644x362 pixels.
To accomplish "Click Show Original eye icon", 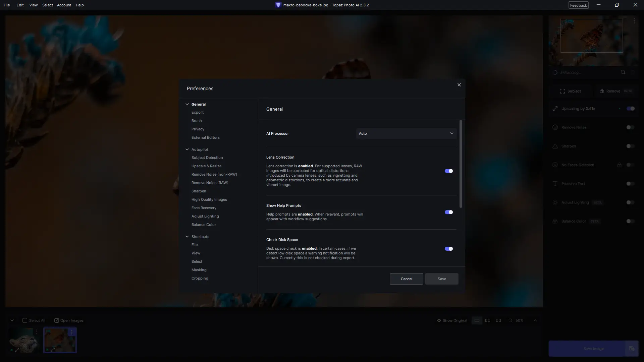I will (x=439, y=320).
